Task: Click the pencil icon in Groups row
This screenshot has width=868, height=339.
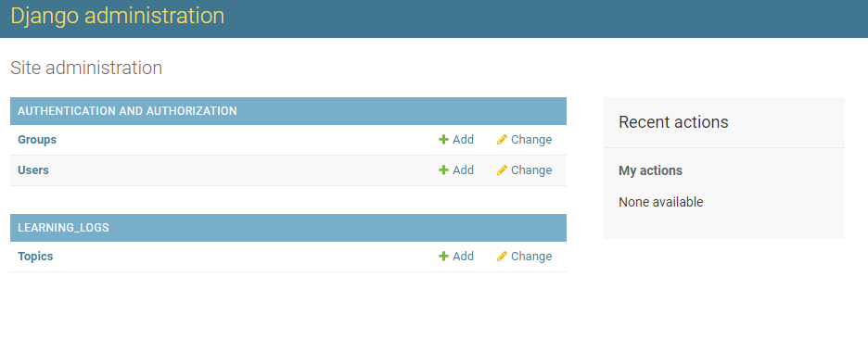Action: click(502, 140)
